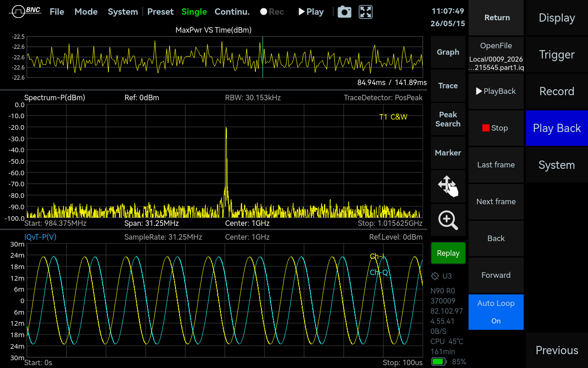Viewport: 588px width, 368px height.
Task: Select Single sweep mode
Action: 194,12
